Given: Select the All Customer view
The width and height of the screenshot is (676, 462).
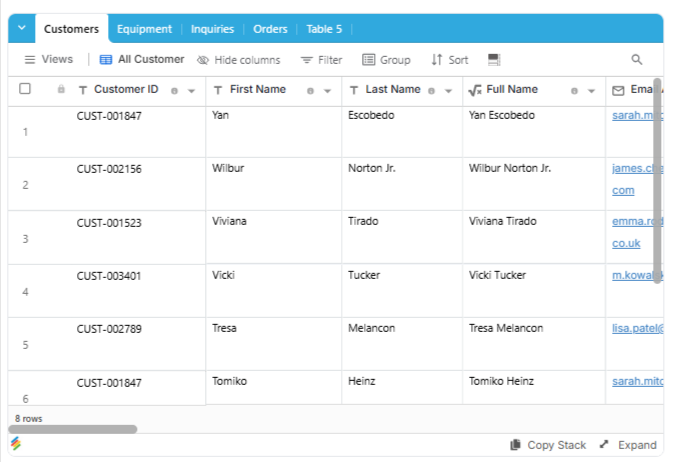Looking at the screenshot, I should pyautogui.click(x=142, y=59).
